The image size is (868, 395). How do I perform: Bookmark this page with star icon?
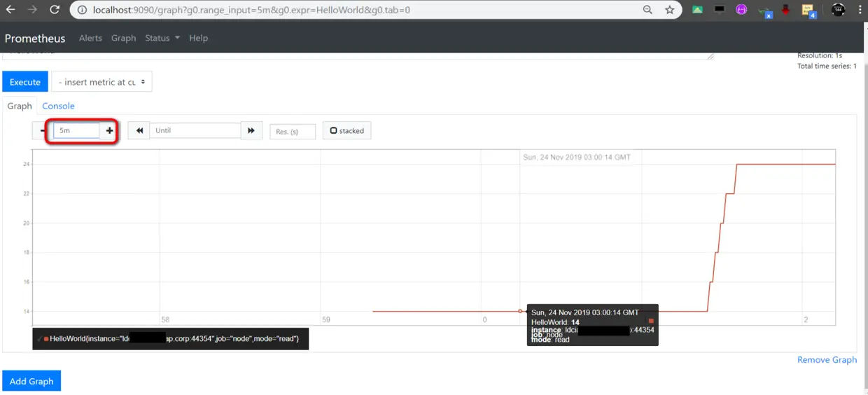coord(670,10)
